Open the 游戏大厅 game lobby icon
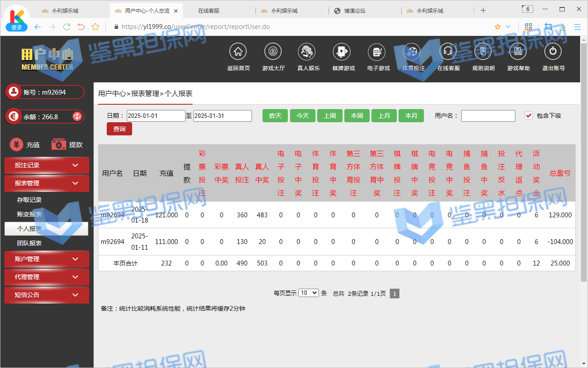 coord(273,52)
